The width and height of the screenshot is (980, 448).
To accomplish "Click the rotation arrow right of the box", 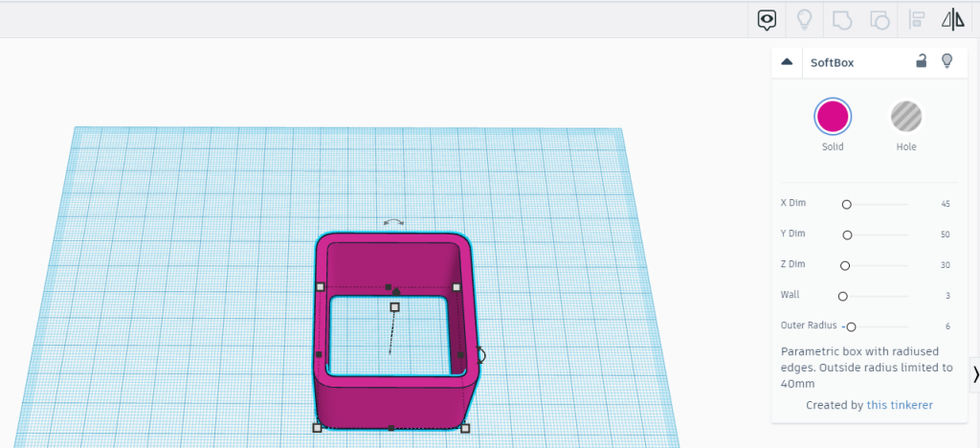I will coord(480,355).
